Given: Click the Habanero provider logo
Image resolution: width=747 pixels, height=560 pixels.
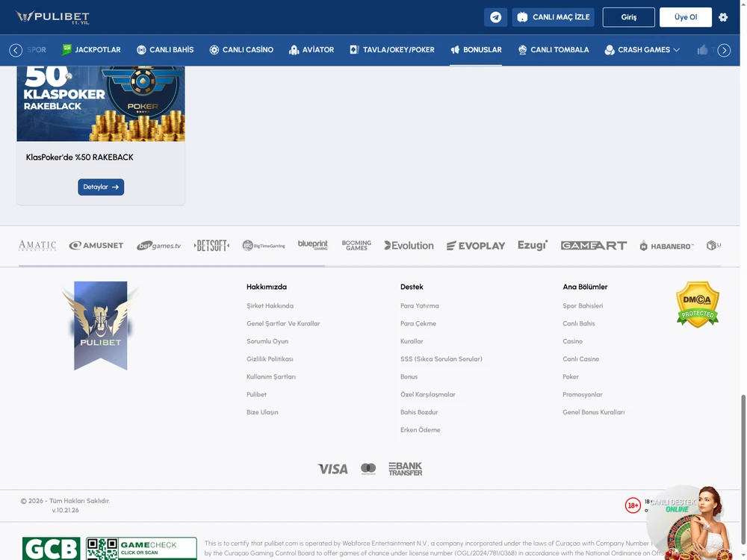Looking at the screenshot, I should click(x=666, y=246).
